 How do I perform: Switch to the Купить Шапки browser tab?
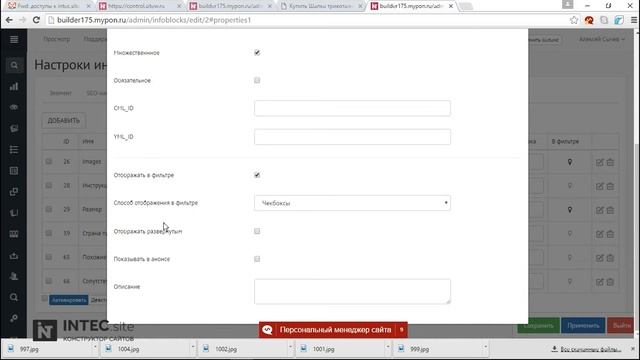click(x=320, y=6)
